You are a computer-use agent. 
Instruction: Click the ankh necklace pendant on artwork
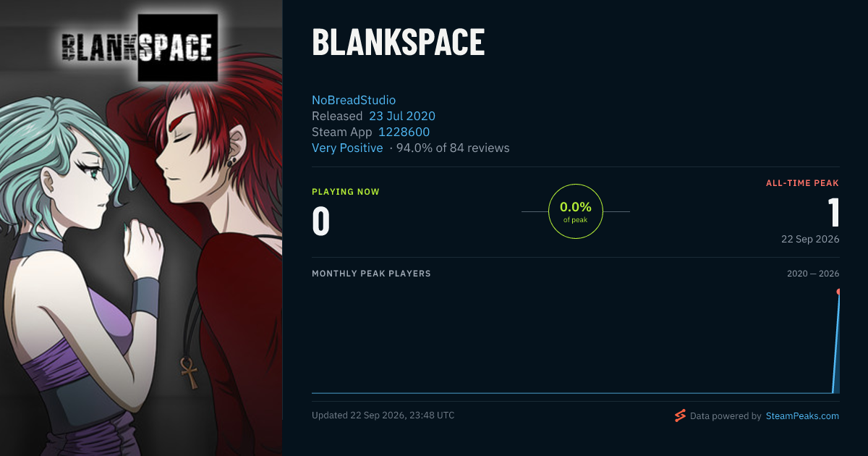[x=189, y=371]
